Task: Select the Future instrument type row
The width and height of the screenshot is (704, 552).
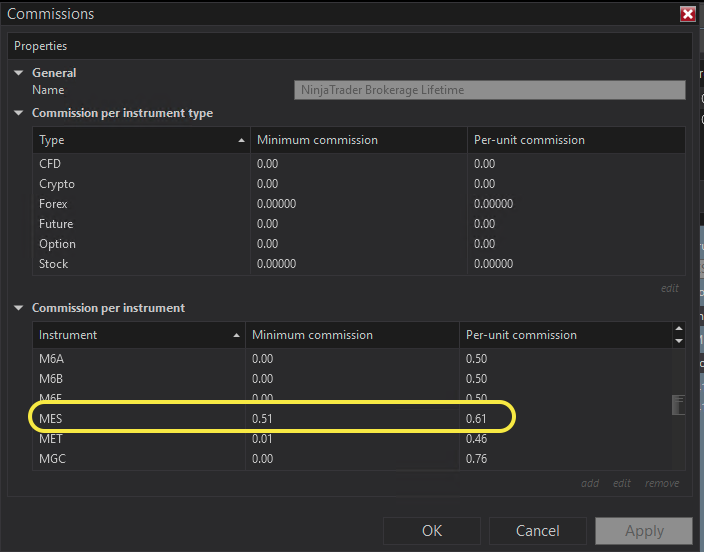Action: click(140, 224)
